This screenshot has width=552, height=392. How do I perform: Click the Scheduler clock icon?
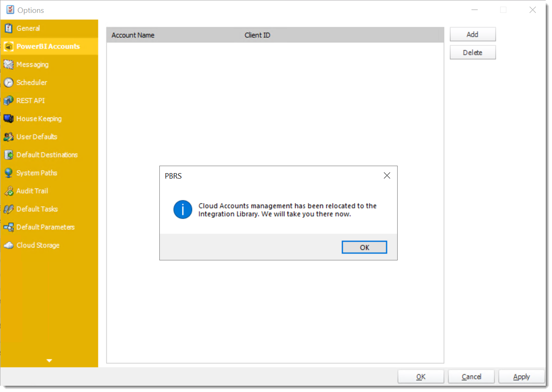coord(9,82)
